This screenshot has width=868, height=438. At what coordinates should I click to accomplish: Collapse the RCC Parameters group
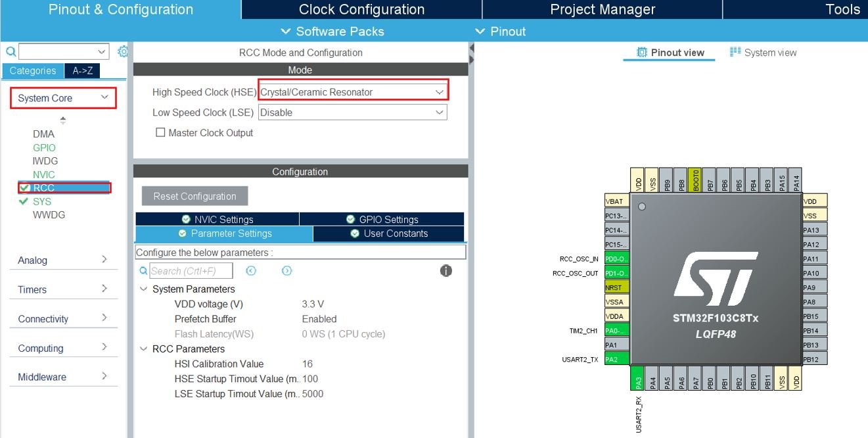(x=144, y=349)
